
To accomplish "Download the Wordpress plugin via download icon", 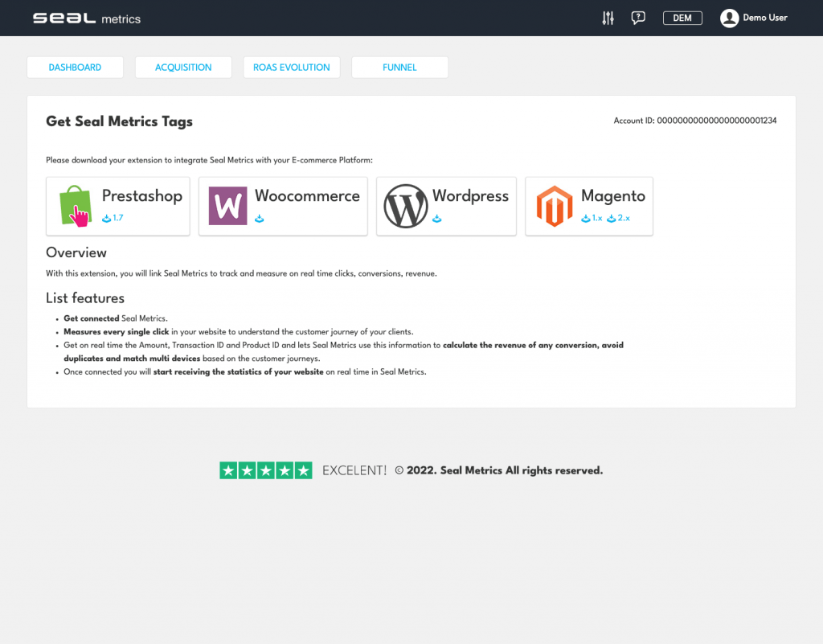I will pyautogui.click(x=437, y=219).
